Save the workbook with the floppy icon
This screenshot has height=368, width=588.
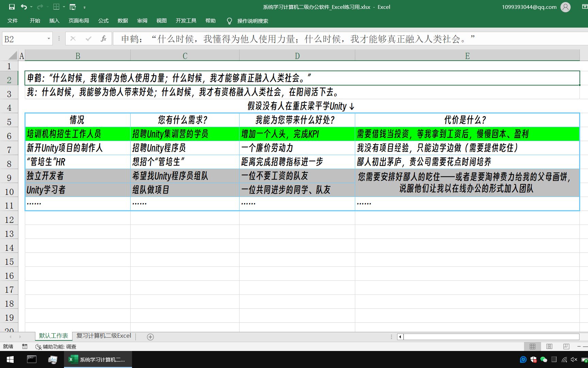coord(12,7)
